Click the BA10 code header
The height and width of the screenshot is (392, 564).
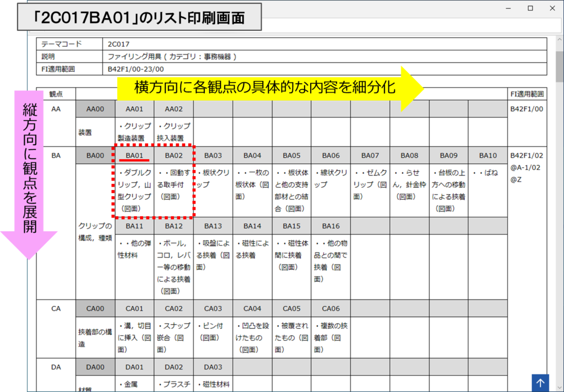click(487, 156)
